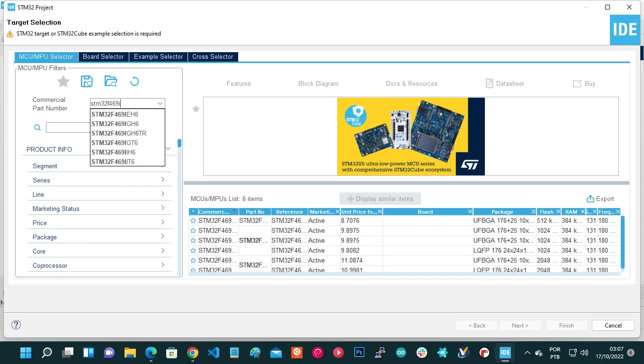Image resolution: width=644 pixels, height=364 pixels.
Task: Open Visual Studio Code from the taskbar
Action: (x=213, y=353)
